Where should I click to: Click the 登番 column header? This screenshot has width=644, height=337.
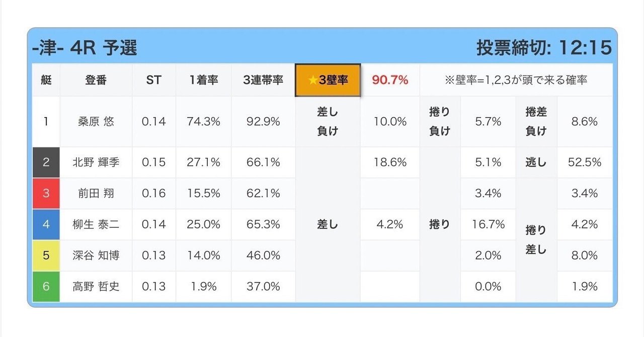(x=96, y=80)
